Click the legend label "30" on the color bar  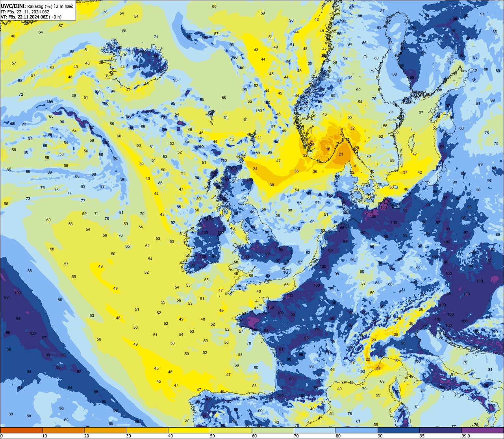[x=128, y=436]
